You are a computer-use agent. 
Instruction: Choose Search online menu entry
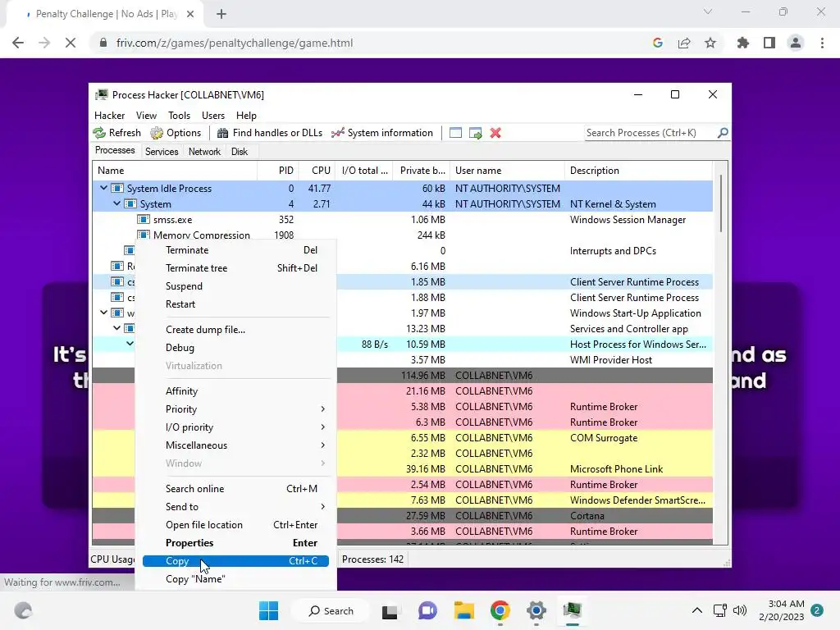pos(235,489)
